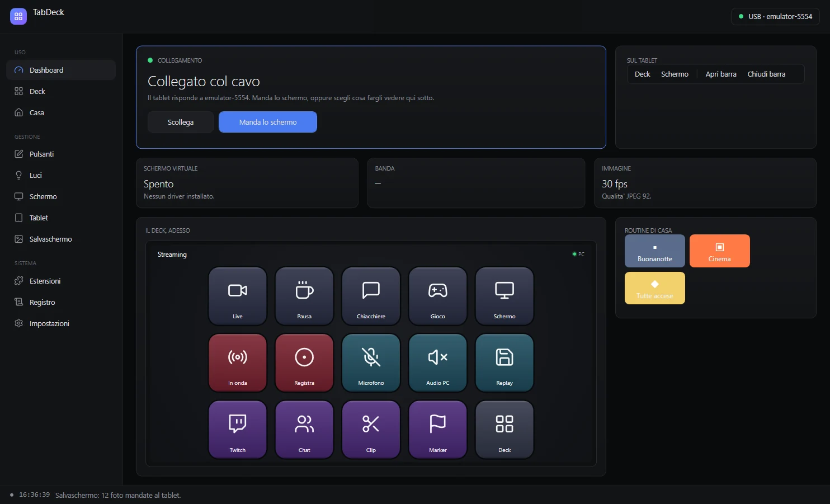This screenshot has width=830, height=504.
Task: Open the Twitch deck key
Action: pos(238,430)
